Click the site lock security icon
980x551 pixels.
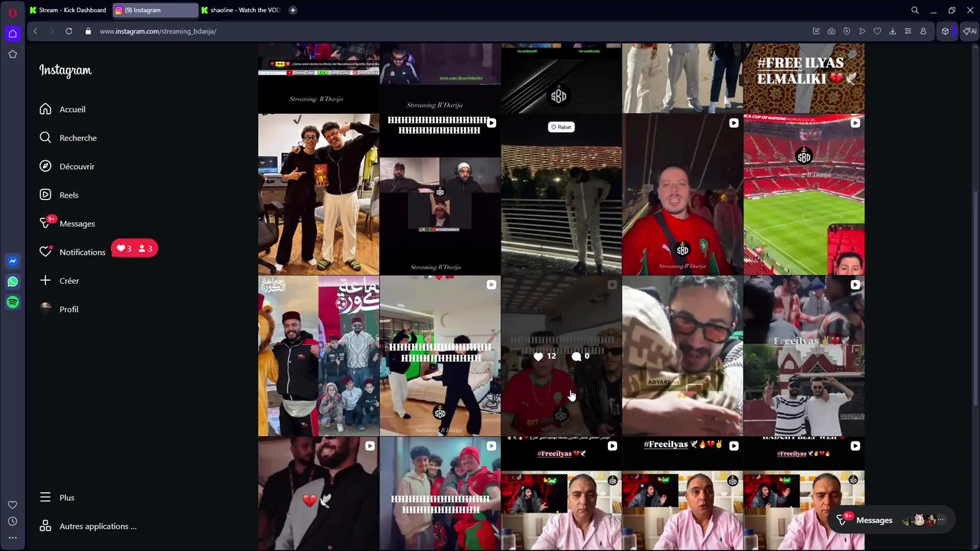click(88, 31)
